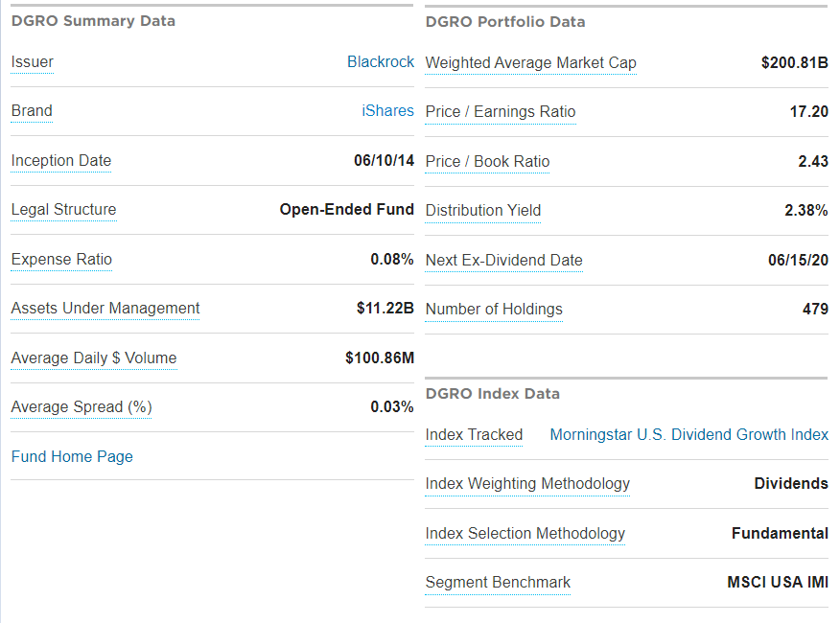Click the Expense Ratio term
Viewport: 840px width, 623px height.
click(x=61, y=259)
